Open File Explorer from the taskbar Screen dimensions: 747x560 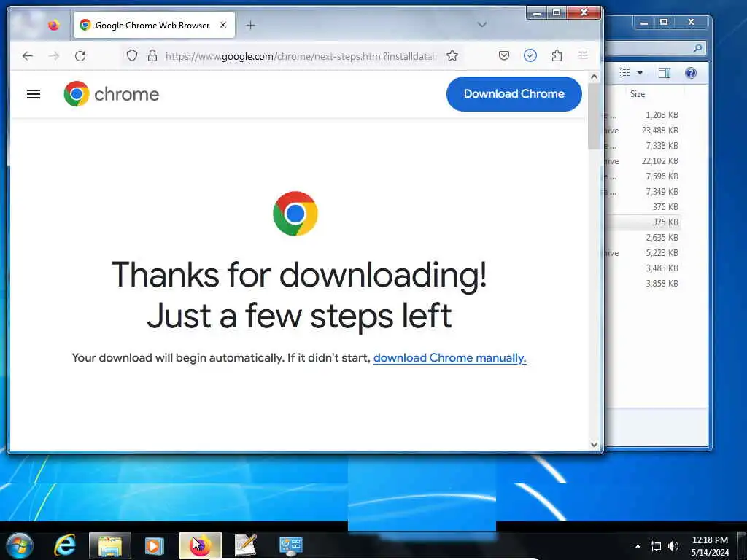coord(110,545)
